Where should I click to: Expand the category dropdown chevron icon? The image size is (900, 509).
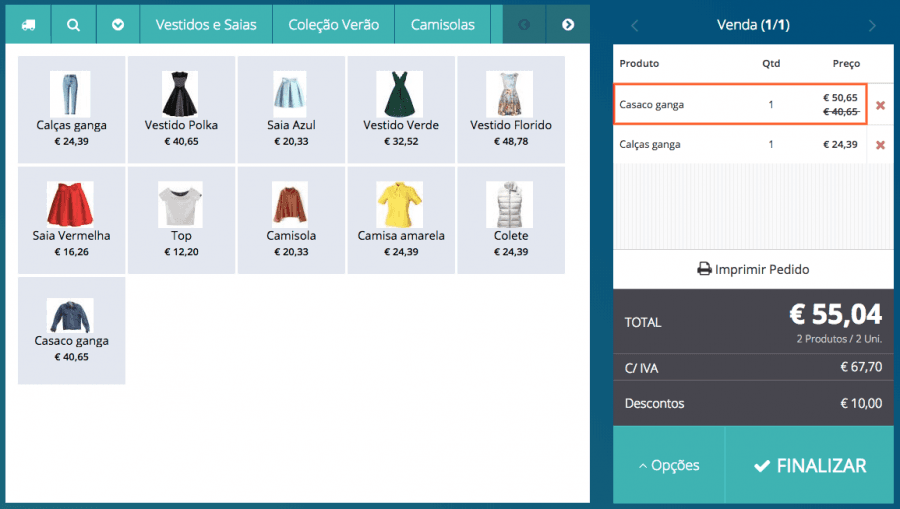pyautogui.click(x=118, y=24)
